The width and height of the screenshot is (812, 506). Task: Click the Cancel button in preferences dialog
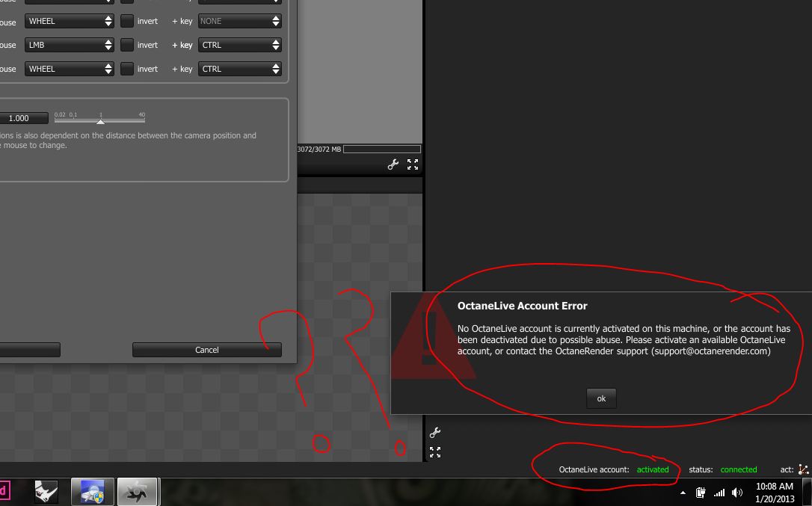pyautogui.click(x=207, y=350)
